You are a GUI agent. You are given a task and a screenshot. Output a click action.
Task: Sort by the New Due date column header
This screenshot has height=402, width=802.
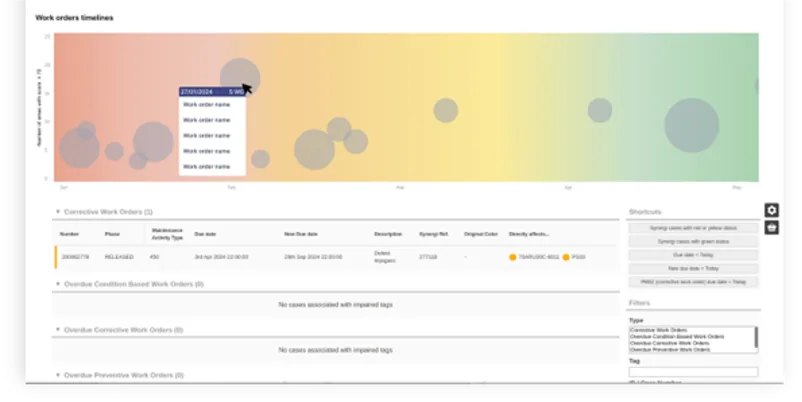pyautogui.click(x=301, y=234)
